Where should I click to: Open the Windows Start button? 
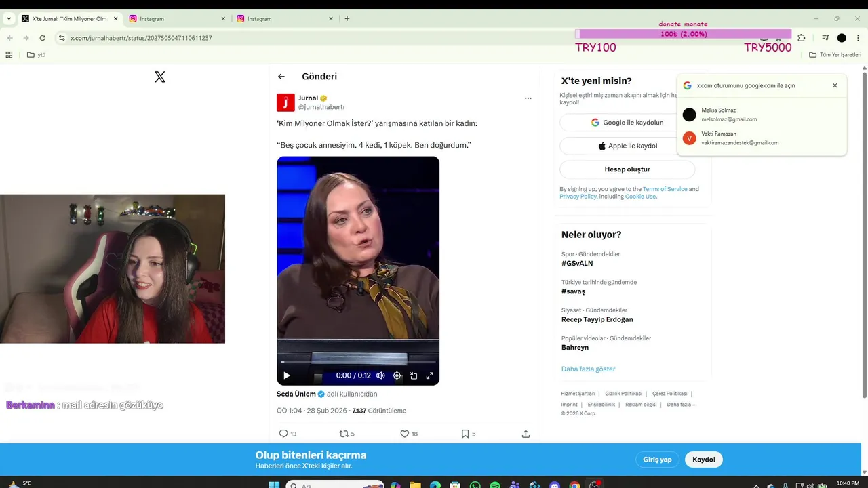point(274,485)
